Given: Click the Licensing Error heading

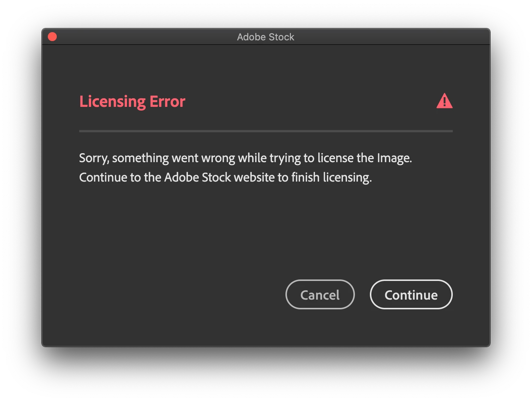Looking at the screenshot, I should (x=132, y=102).
